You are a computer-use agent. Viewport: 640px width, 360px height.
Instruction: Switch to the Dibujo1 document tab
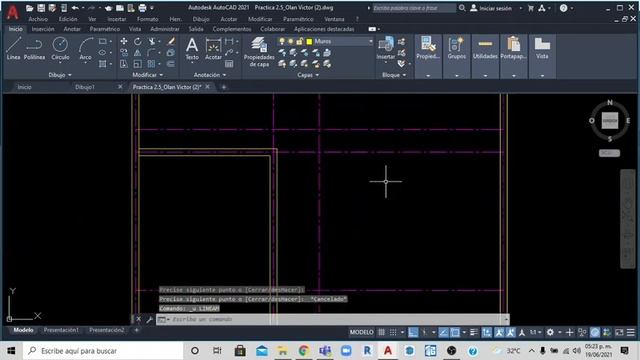click(85, 87)
